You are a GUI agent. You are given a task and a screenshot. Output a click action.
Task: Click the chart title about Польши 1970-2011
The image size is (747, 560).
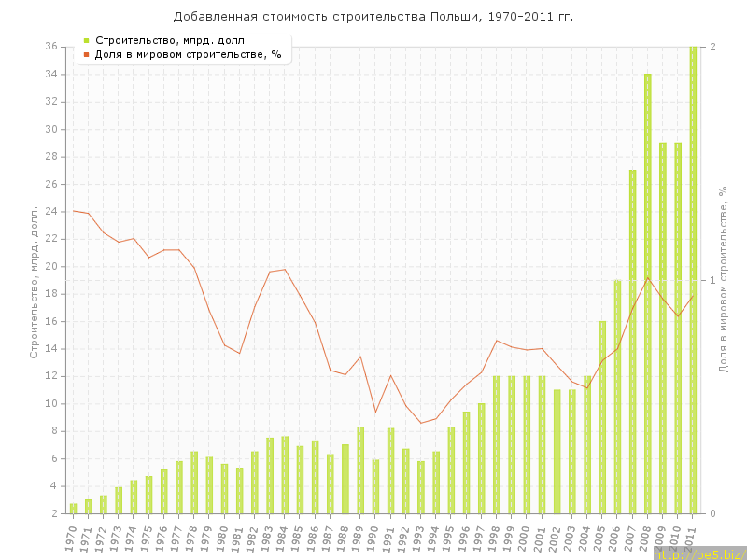tap(373, 17)
